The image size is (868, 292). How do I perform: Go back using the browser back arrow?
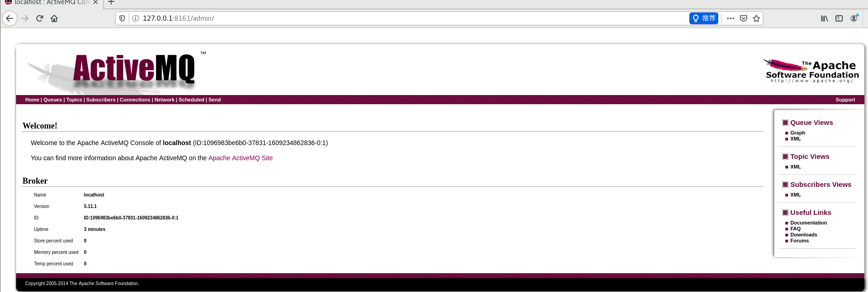click(x=10, y=18)
